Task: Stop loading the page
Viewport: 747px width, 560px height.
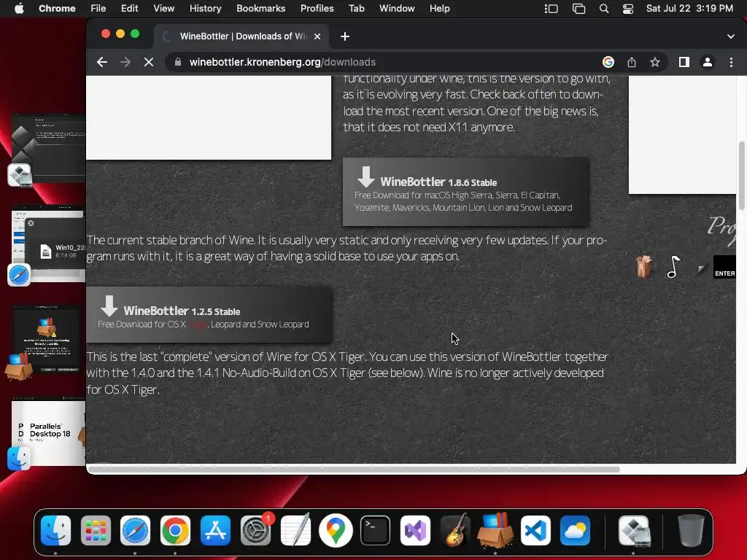Action: coord(149,63)
